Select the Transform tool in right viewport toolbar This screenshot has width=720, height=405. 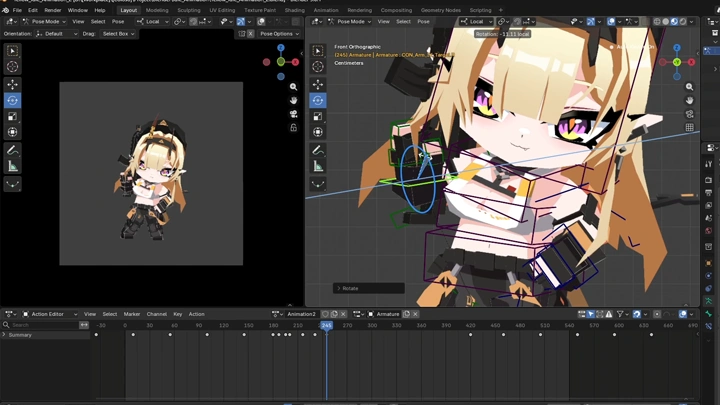(x=318, y=132)
